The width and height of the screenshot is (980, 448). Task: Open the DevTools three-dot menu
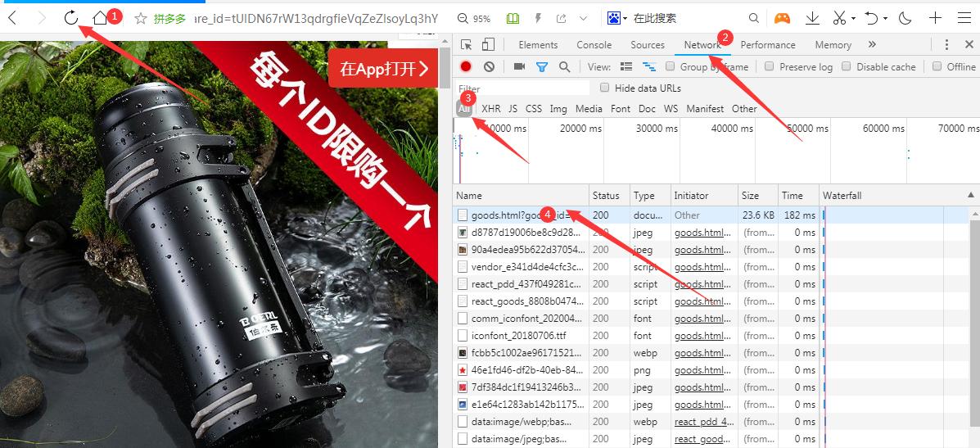pyautogui.click(x=947, y=44)
